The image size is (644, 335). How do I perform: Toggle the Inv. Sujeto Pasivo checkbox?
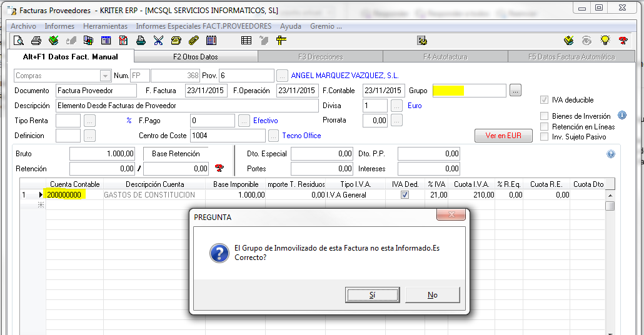tap(545, 137)
